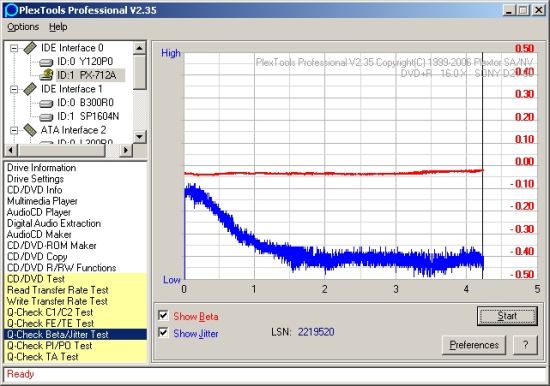Image resolution: width=550 pixels, height=386 pixels.
Task: Select drive ID:0 B300R0
Action: coord(85,102)
